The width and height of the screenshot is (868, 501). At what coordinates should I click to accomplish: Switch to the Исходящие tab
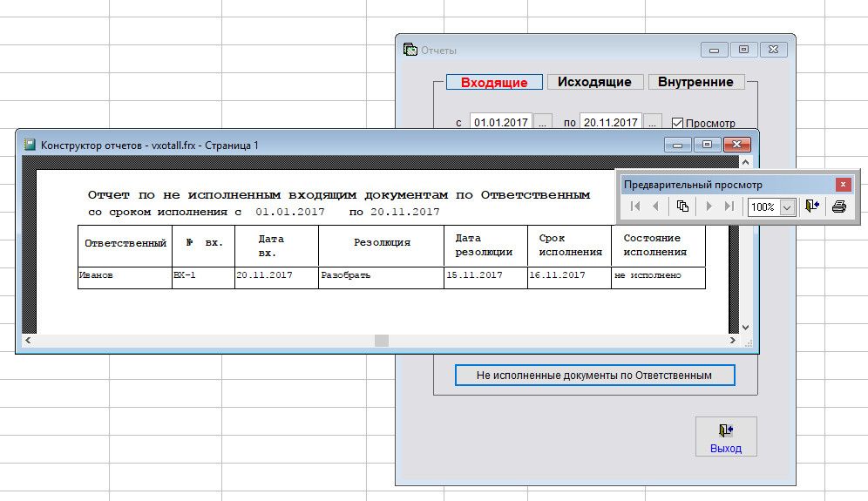[x=594, y=82]
